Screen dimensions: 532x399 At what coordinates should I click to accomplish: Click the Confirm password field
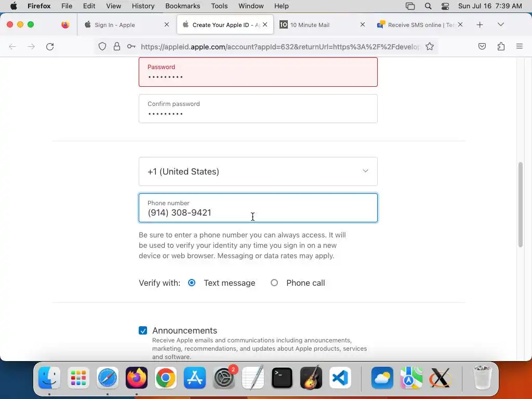click(x=258, y=109)
